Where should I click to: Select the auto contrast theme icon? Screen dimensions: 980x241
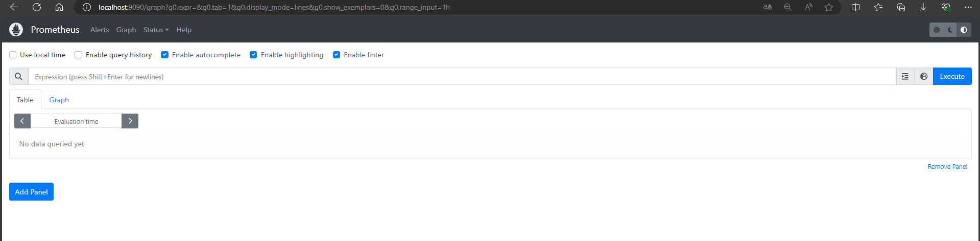pyautogui.click(x=964, y=30)
